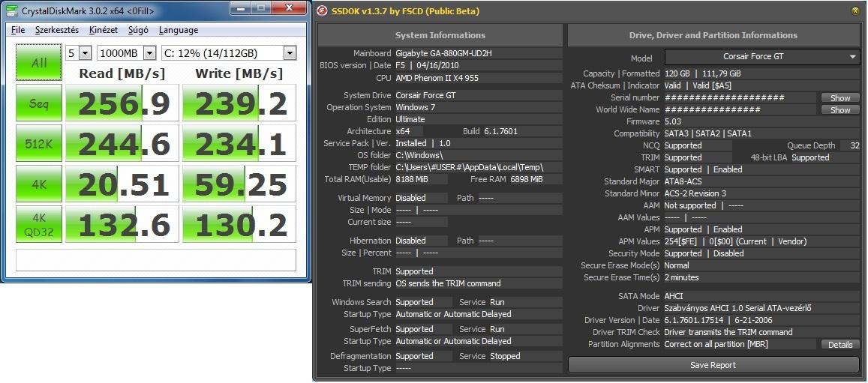This screenshot has width=868, height=383.
Task: Open the Model dropdown Corsair Force GT
Action: tap(761, 56)
